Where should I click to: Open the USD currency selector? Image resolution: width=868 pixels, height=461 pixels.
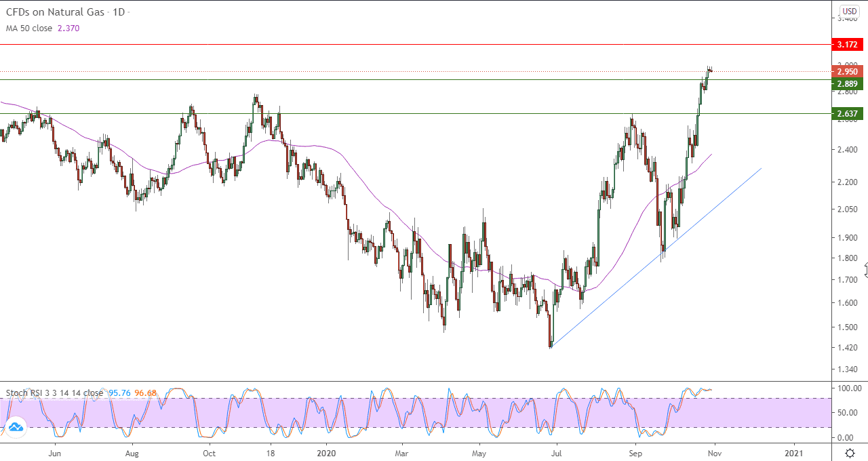(850, 12)
